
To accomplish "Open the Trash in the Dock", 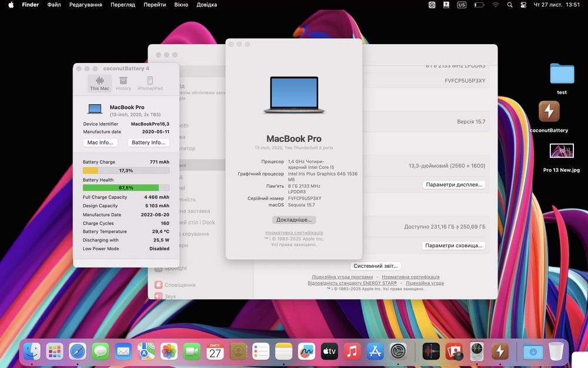I will coord(556,352).
